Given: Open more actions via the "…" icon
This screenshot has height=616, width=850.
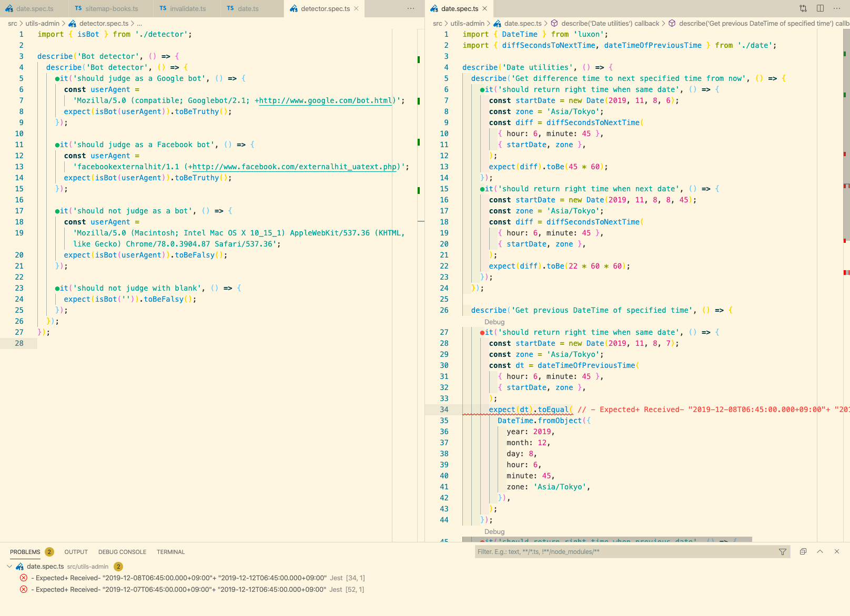Looking at the screenshot, I should (836, 8).
